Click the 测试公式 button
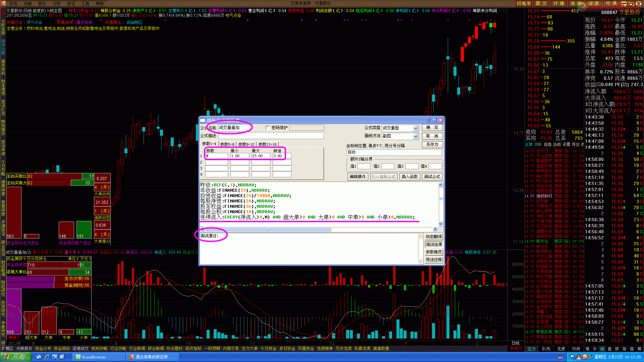 click(432, 177)
